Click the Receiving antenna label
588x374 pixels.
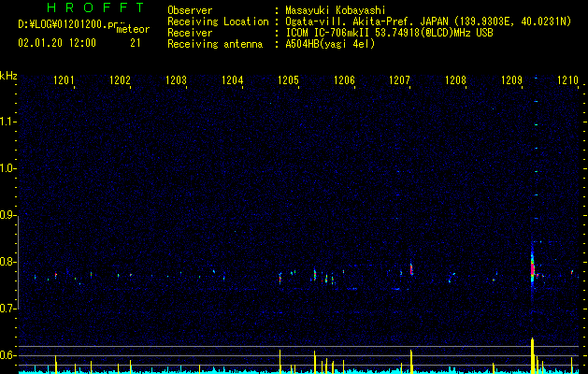pyautogui.click(x=215, y=44)
